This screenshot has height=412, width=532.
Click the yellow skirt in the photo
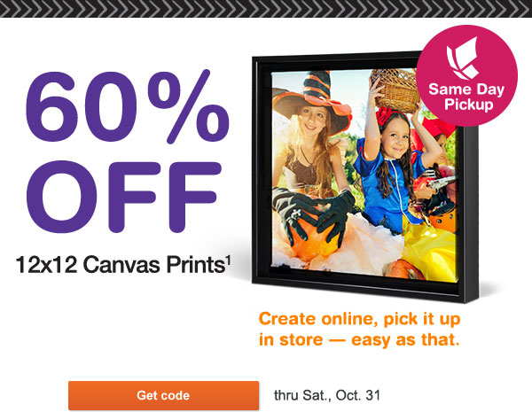(x=431, y=245)
